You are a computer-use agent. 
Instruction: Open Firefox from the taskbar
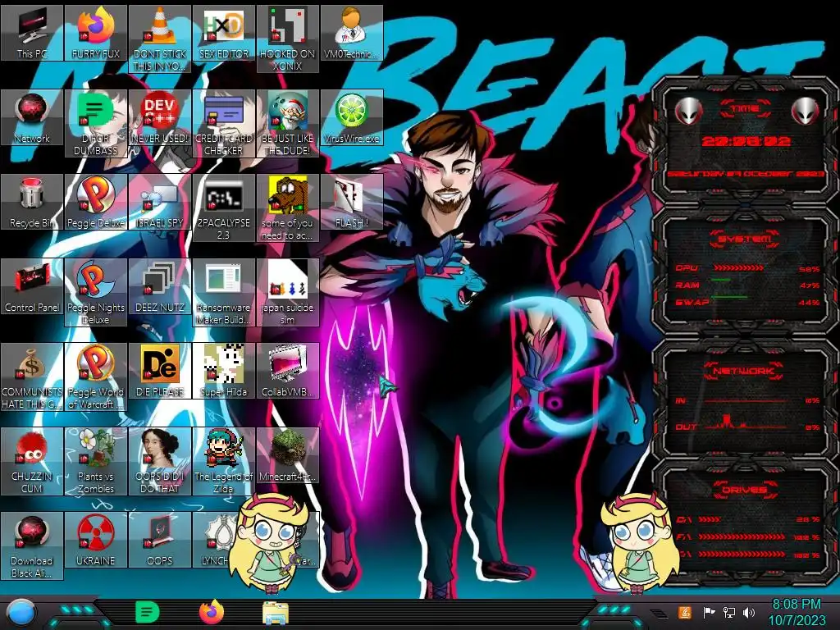[x=212, y=612]
